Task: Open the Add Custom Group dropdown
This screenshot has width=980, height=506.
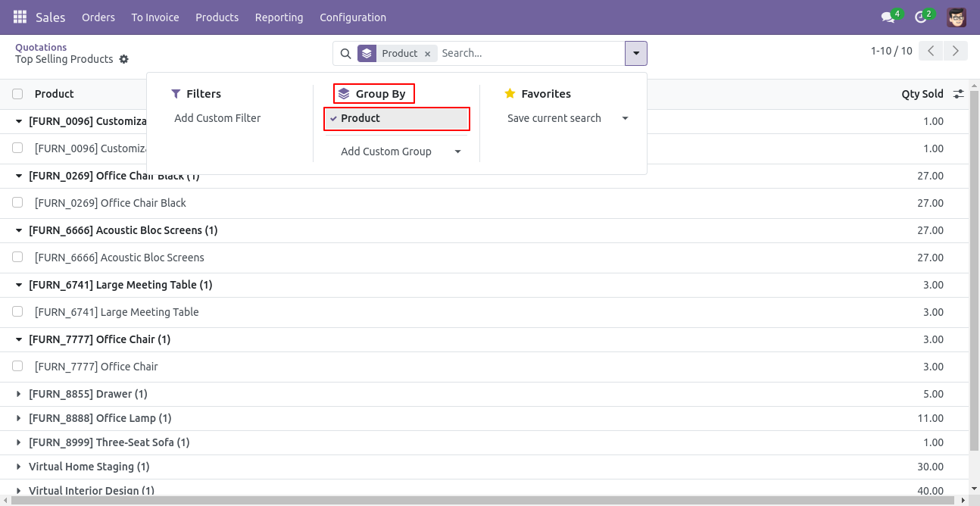Action: pyautogui.click(x=400, y=151)
